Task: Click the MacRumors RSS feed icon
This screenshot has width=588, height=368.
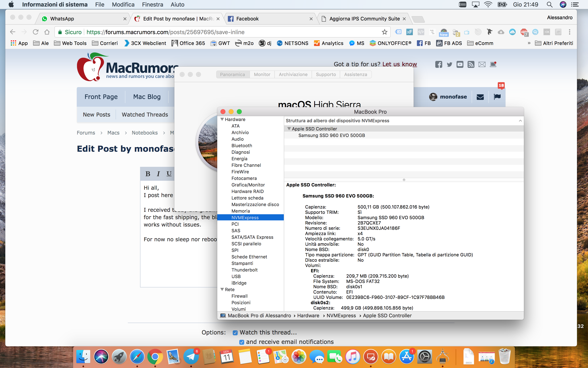Action: point(471,64)
